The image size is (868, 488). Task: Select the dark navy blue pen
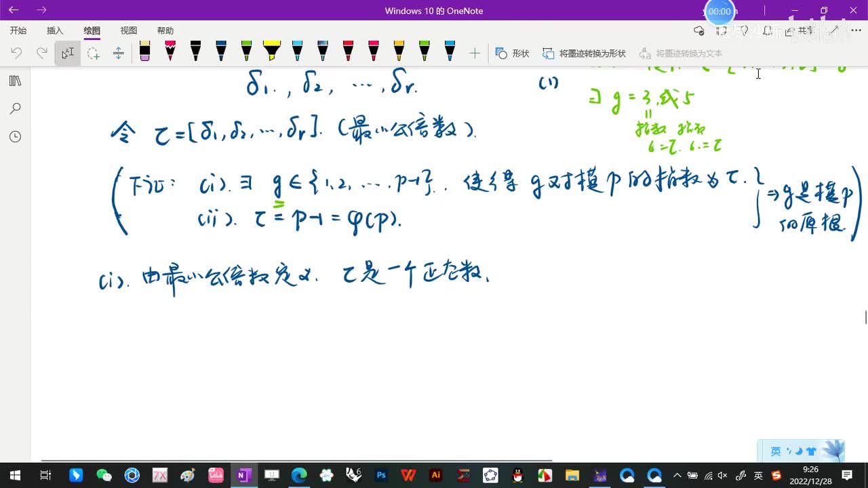point(221,52)
